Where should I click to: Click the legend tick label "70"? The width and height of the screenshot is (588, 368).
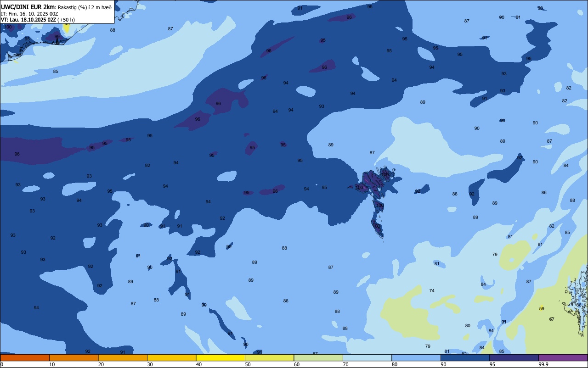tap(345, 364)
